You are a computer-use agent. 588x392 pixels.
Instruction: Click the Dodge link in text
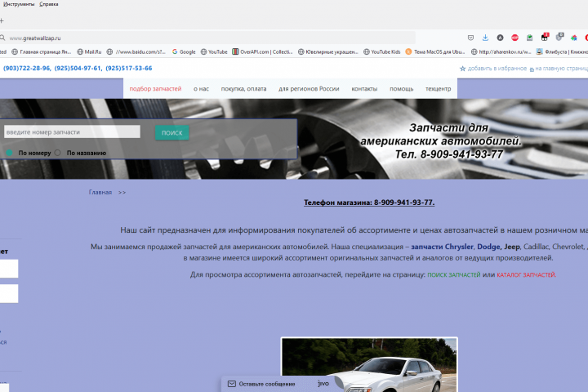[488, 247]
